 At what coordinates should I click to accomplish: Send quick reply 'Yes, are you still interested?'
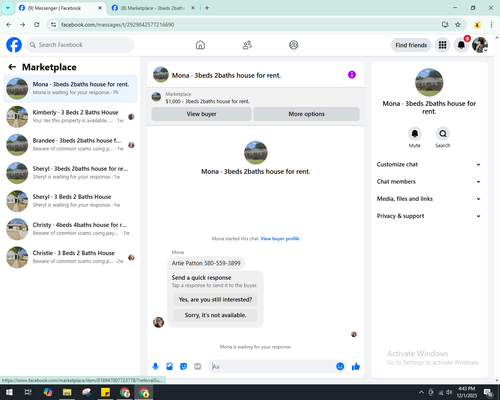click(x=215, y=300)
